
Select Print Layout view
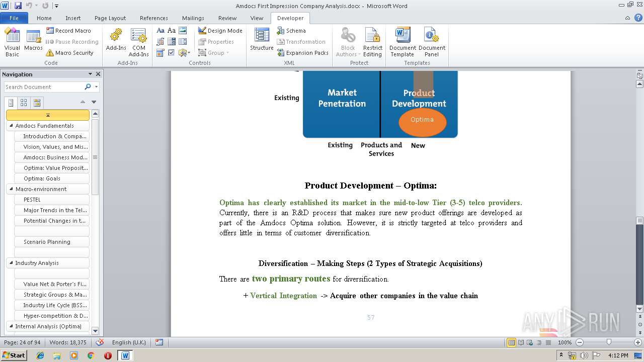[511, 342]
